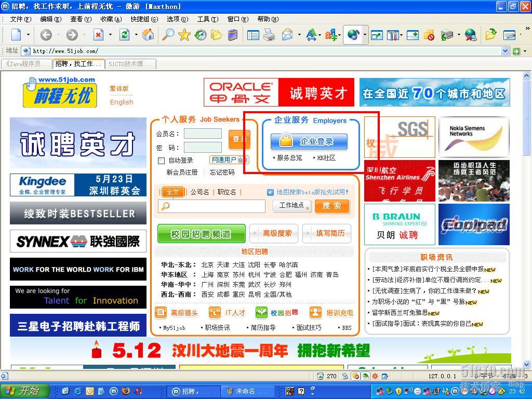This screenshot has height=399, width=532.
Task: Click the orange sun icon in status bar
Action: coord(375,376)
